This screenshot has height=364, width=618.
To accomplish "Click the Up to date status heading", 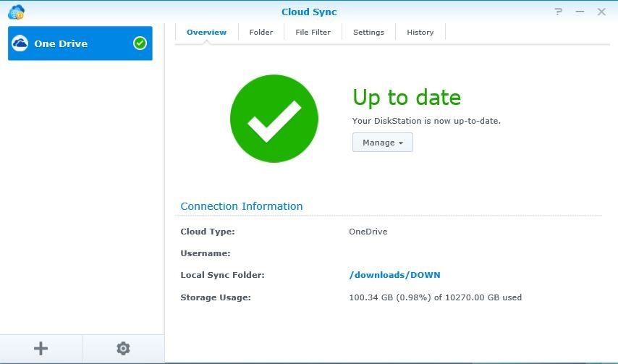I will [406, 98].
